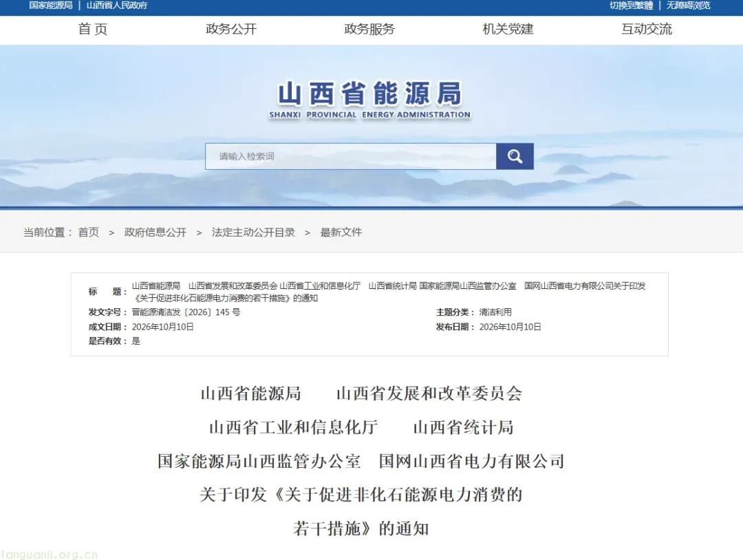Viewport: 743px width, 560px height.
Task: Click the 是否有效 value 是
Action: 136,341
